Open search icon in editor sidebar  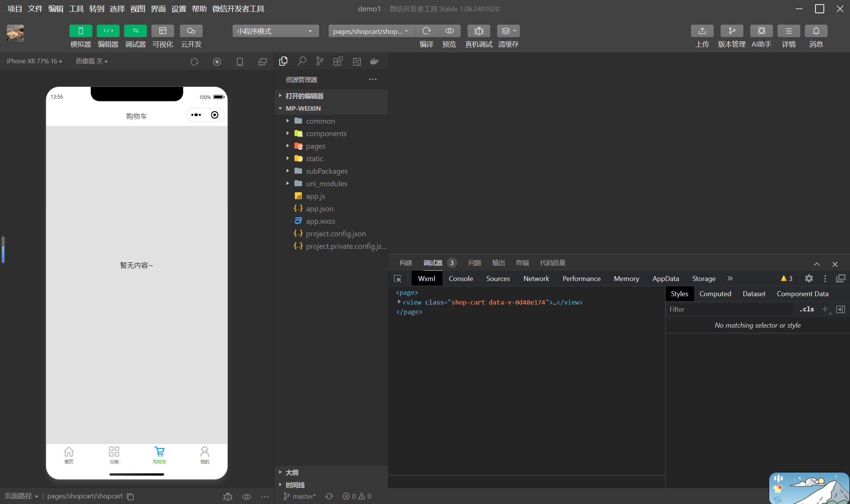[x=302, y=61]
